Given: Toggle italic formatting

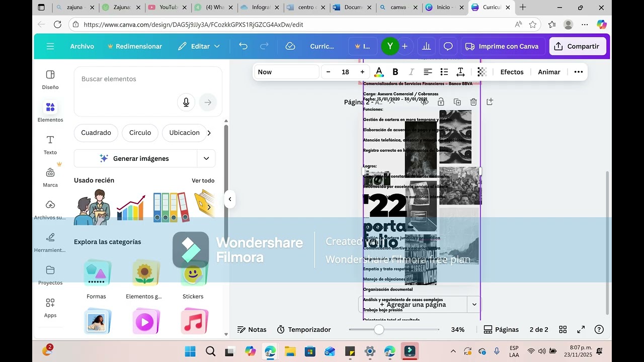Looking at the screenshot, I should pyautogui.click(x=412, y=72).
